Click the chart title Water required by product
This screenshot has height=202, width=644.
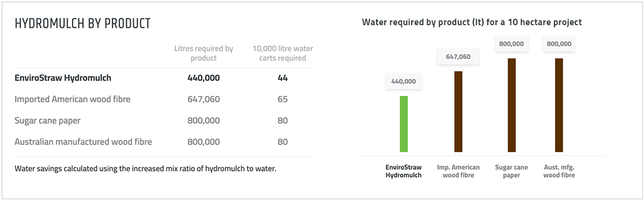(x=472, y=23)
